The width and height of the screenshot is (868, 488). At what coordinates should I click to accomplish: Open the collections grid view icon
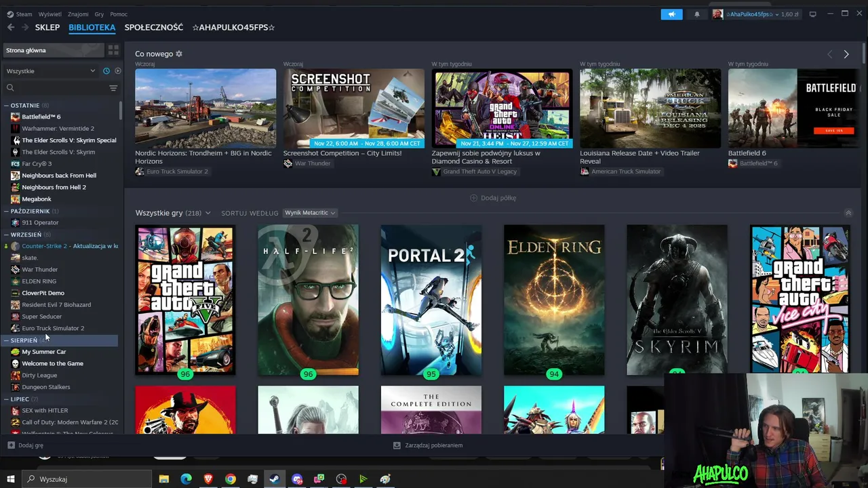coord(113,50)
